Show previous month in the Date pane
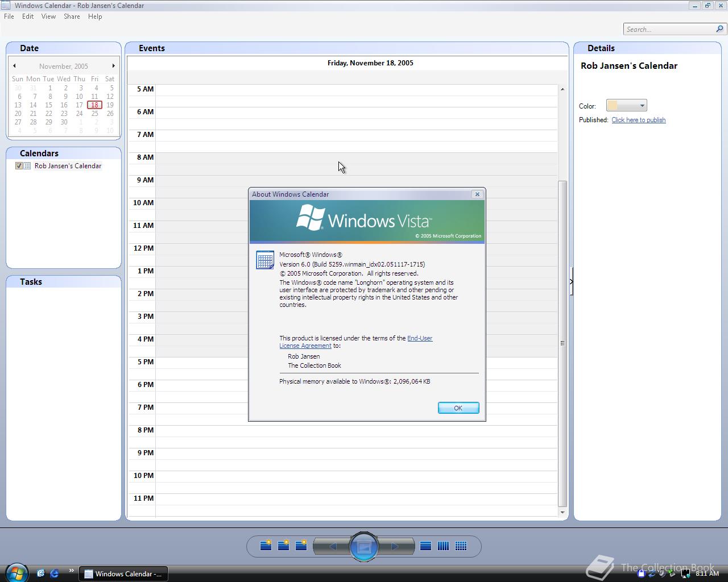Screen dimensions: 728x582 click(14, 66)
